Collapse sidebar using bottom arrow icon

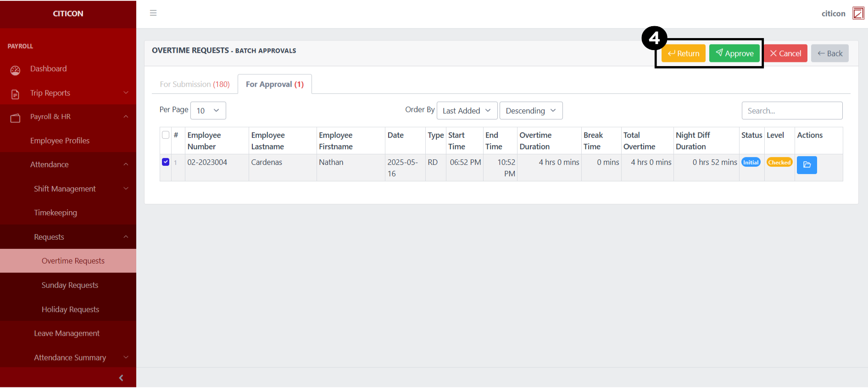tap(121, 378)
